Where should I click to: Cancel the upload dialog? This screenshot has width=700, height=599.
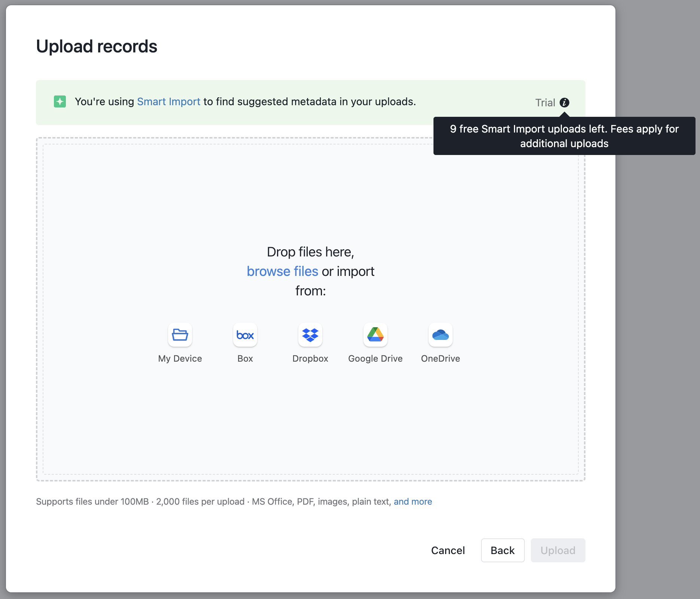448,550
